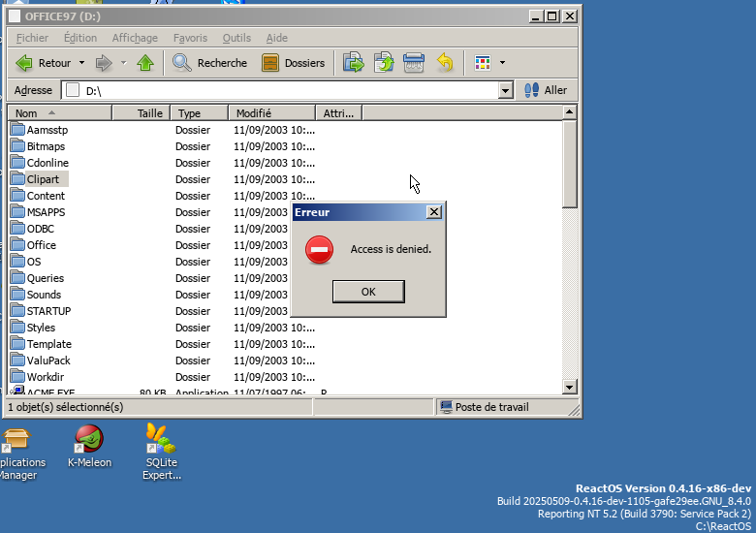Image resolution: width=756 pixels, height=533 pixels.
Task: Sort by the Taille column header
Action: pos(142,113)
